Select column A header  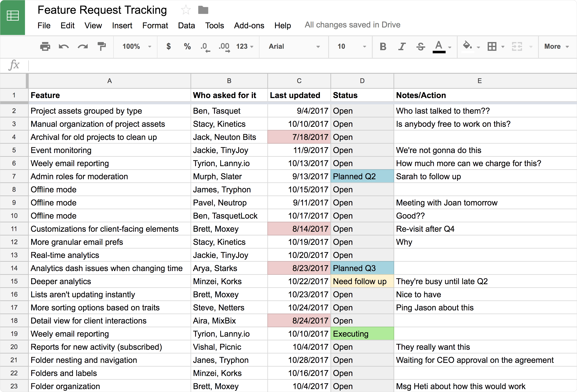tap(110, 81)
